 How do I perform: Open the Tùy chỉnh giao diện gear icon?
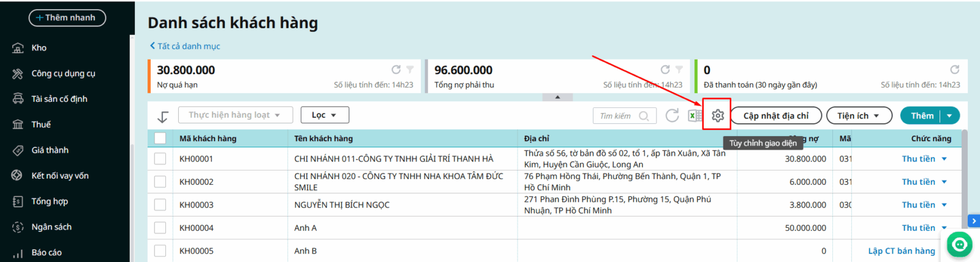pos(718,115)
